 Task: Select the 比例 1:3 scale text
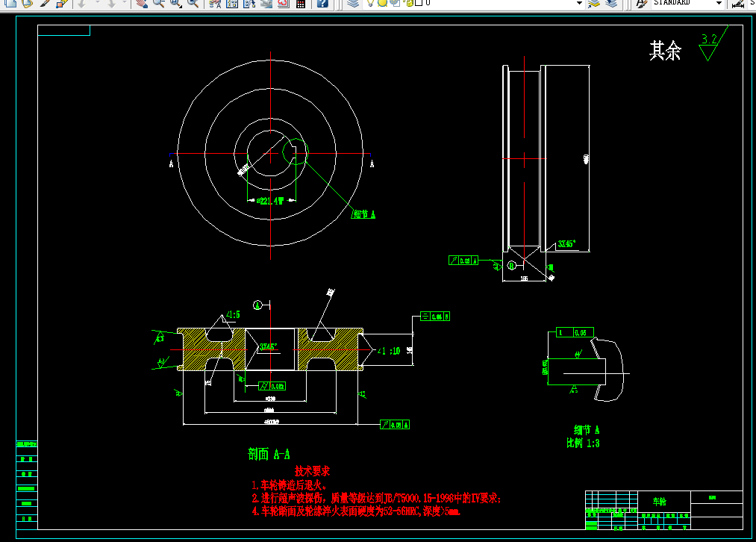point(583,443)
